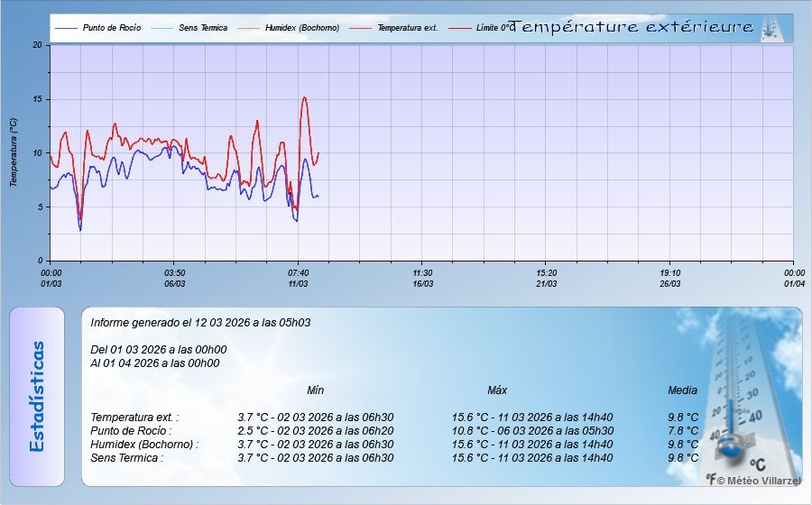
Task: Click the Humidex (Bochorno) legend line marker
Action: pos(249,28)
